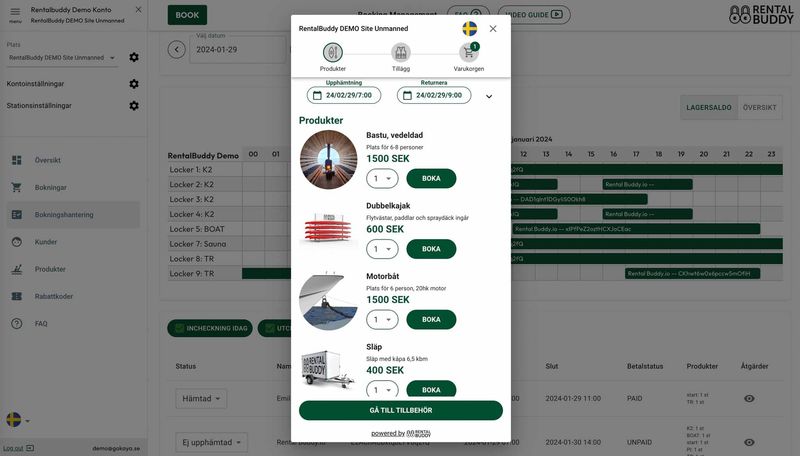View details with eye icon for PAID booking
Screen dimensions: 800x456
[x=749, y=398]
